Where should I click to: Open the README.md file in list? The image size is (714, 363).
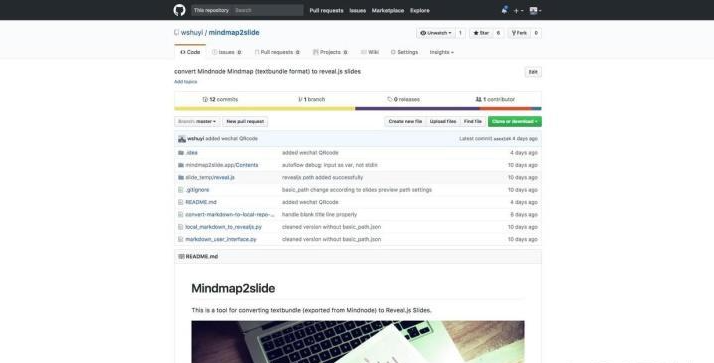tap(201, 202)
